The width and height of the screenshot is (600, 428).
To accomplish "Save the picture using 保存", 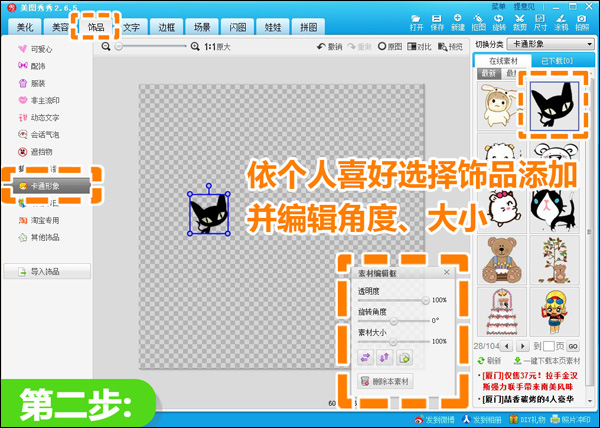I will point(437,23).
